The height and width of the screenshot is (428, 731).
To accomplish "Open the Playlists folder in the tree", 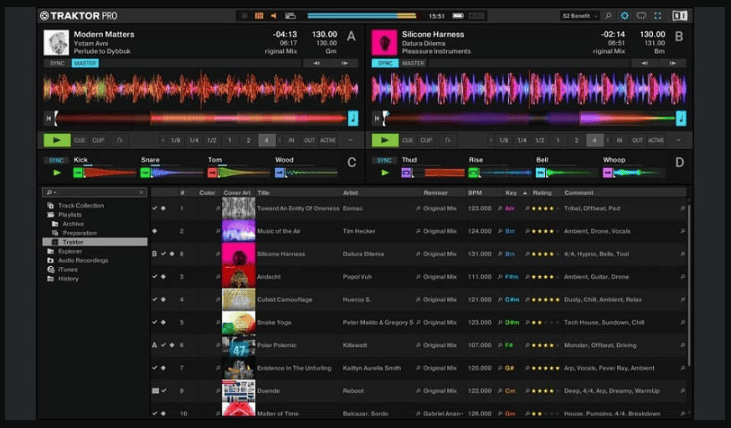I will (65, 215).
